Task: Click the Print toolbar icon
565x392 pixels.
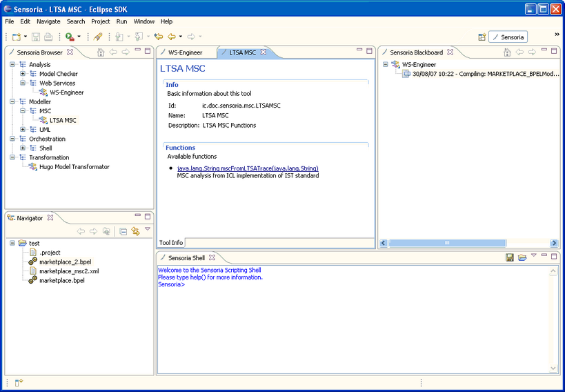Action: (48, 37)
